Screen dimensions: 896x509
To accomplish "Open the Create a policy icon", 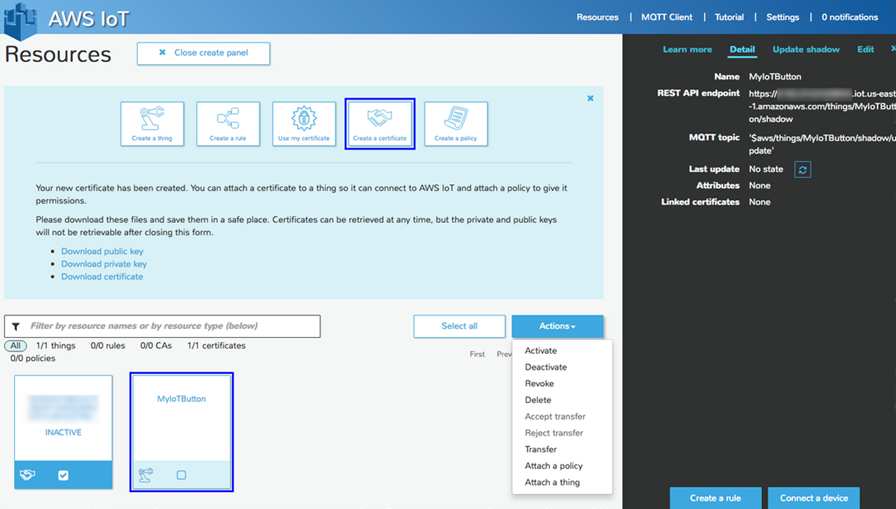I will coord(456,124).
